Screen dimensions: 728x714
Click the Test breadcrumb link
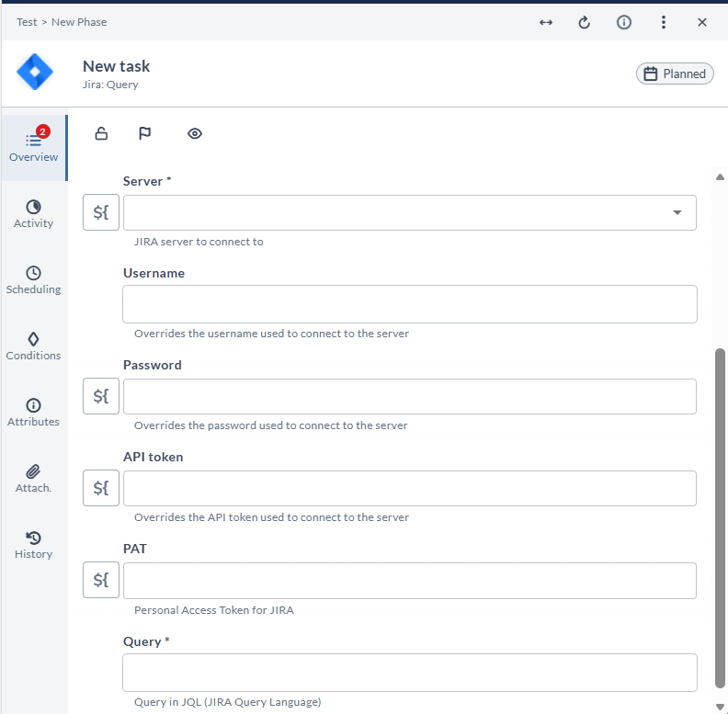(x=27, y=22)
